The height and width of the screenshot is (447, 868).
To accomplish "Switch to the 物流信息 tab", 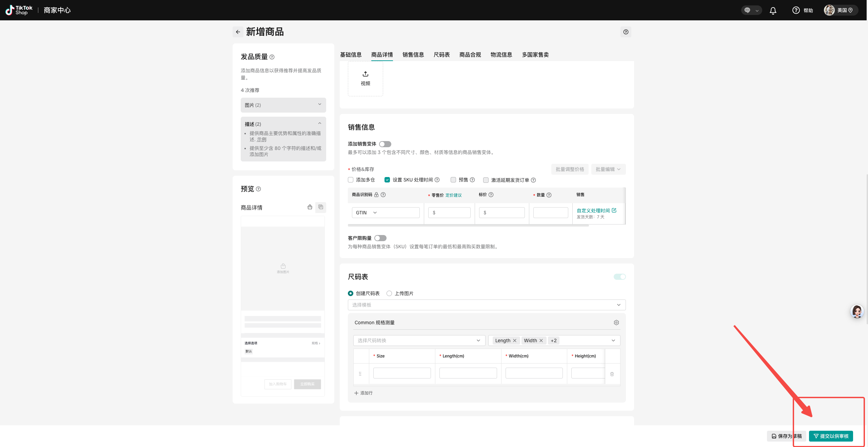I will 501,55.
